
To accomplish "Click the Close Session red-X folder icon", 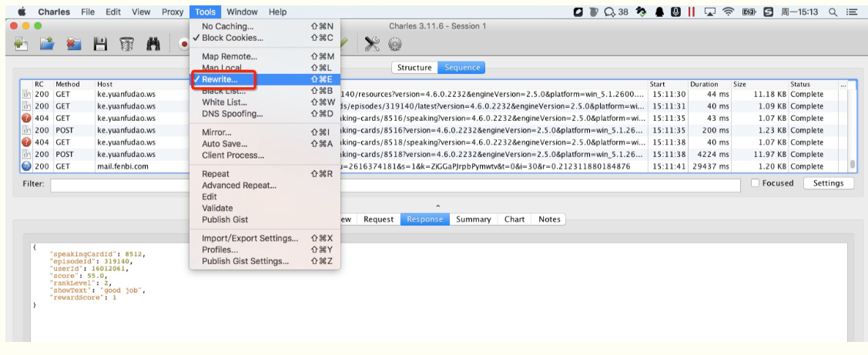I will pos(74,45).
